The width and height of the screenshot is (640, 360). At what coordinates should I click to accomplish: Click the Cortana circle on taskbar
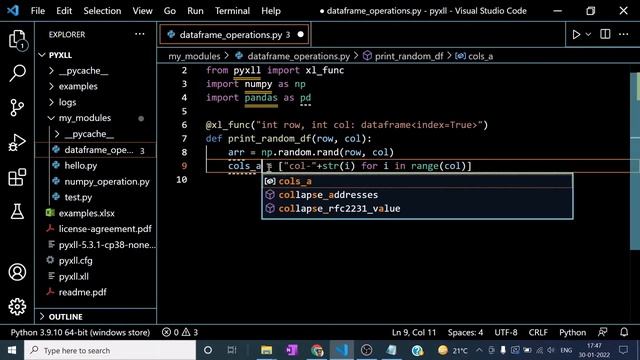click(208, 350)
